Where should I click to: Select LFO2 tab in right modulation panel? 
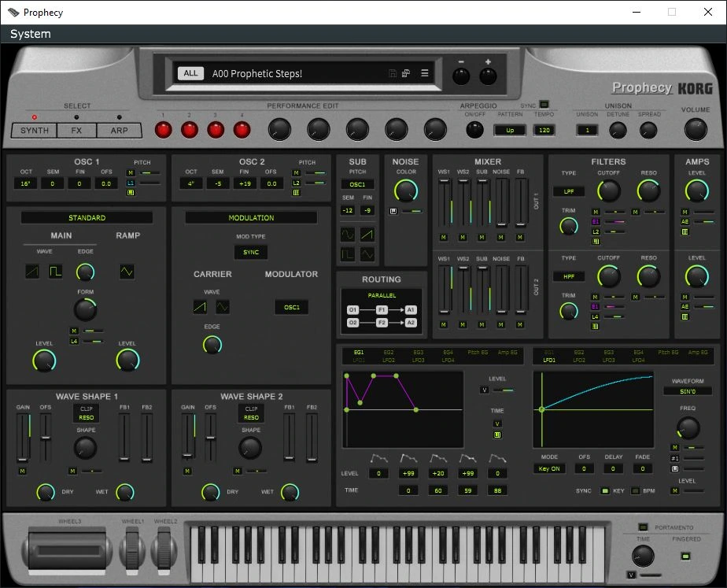579,360
